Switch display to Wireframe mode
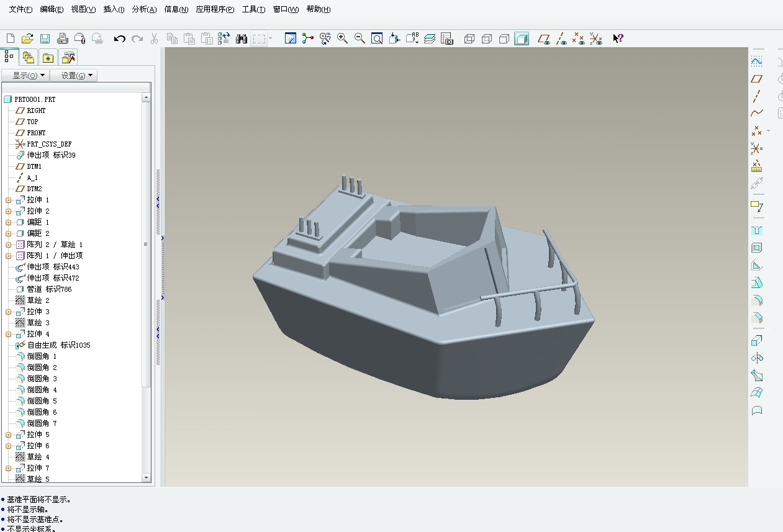 click(x=469, y=38)
